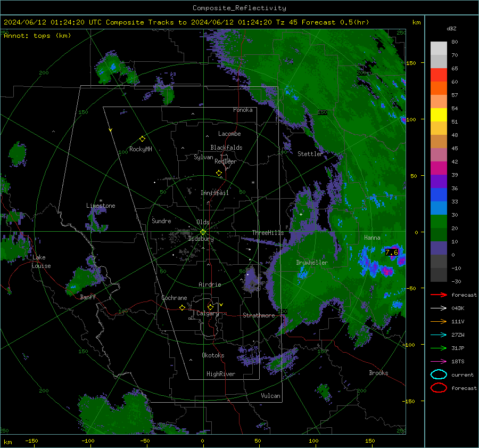Click the Ponoka city label
The height and width of the screenshot is (448, 479).
click(243, 110)
